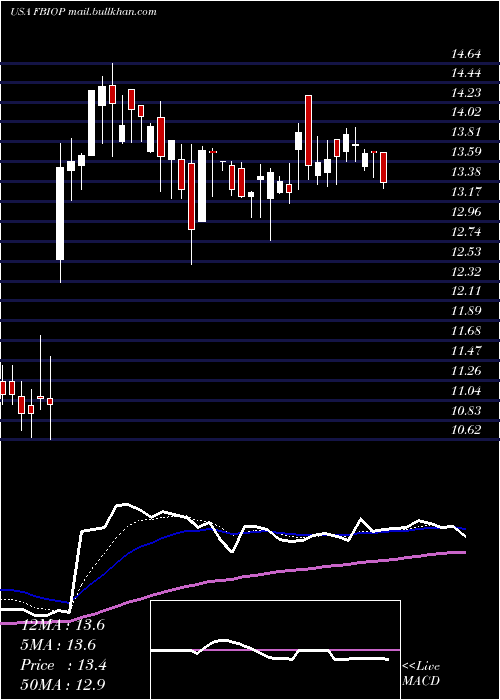Click the 11.68 price axis label
Image resolution: width=500 pixels, height=700 pixels.
click(x=466, y=331)
